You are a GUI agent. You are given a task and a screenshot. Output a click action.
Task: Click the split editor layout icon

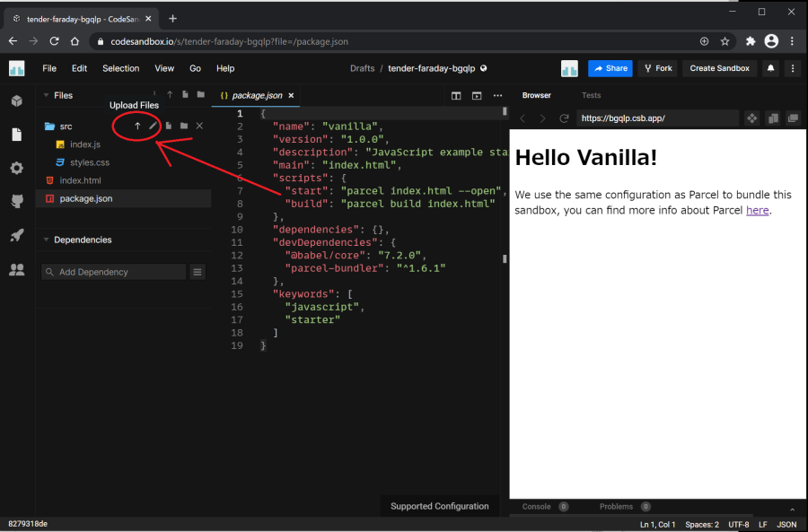pos(456,95)
